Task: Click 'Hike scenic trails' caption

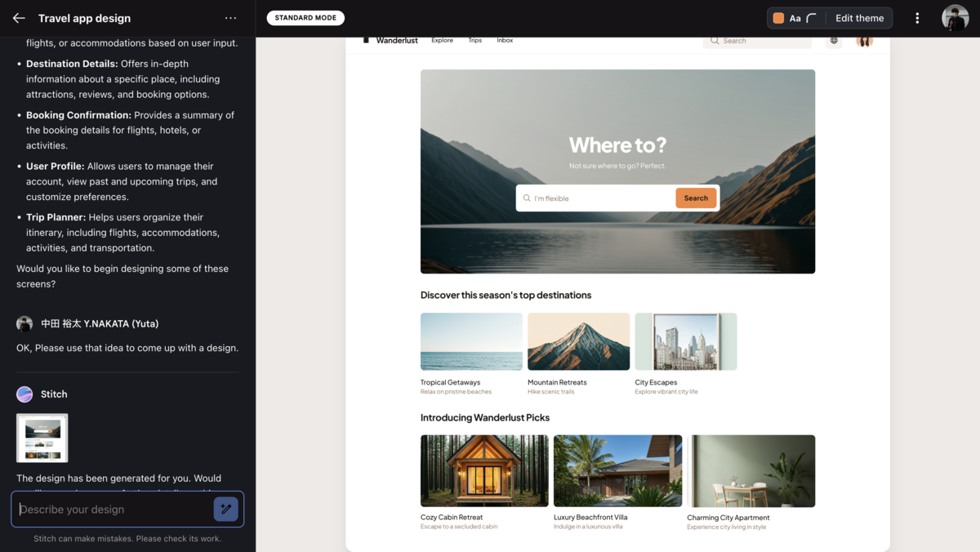Action: click(x=551, y=392)
